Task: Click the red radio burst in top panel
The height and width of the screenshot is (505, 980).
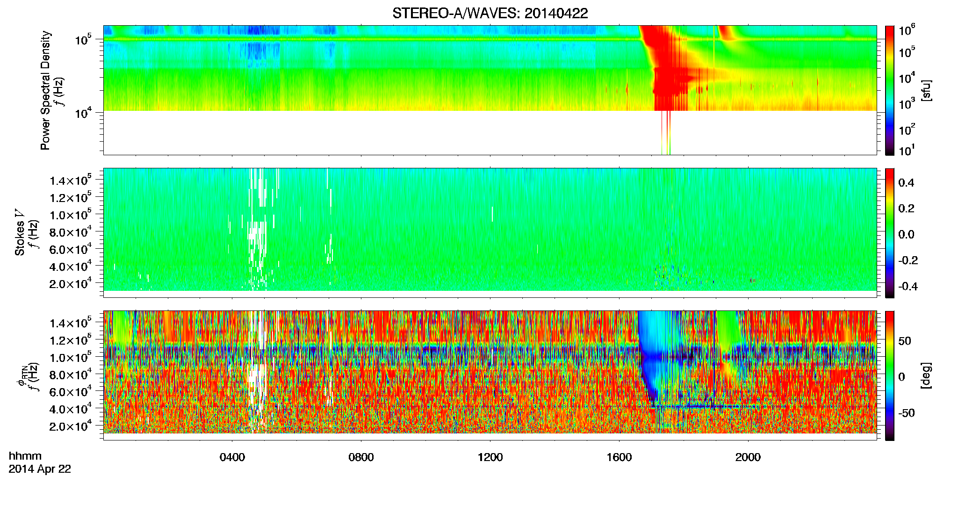Action: 666,68
